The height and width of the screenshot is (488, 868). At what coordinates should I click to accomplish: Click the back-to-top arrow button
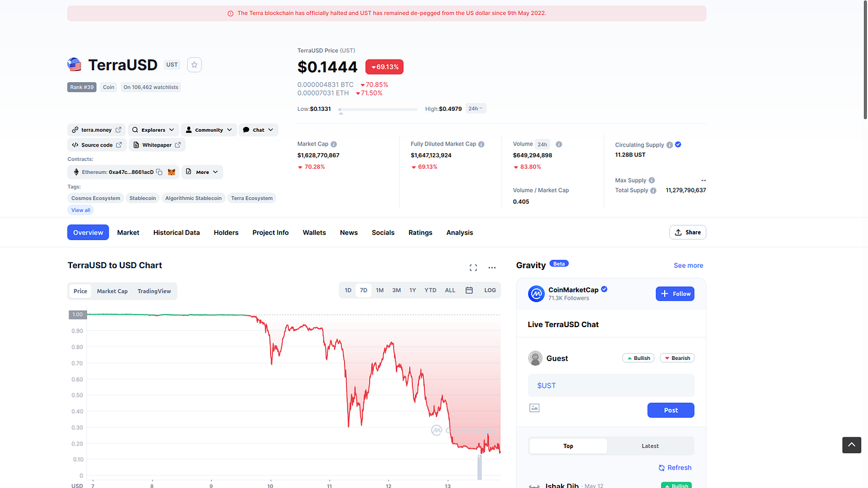(x=851, y=445)
